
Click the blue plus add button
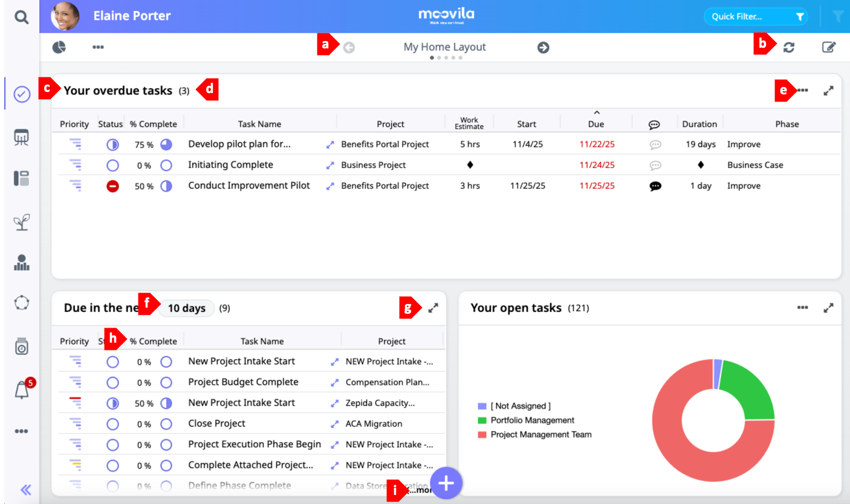coord(446,482)
